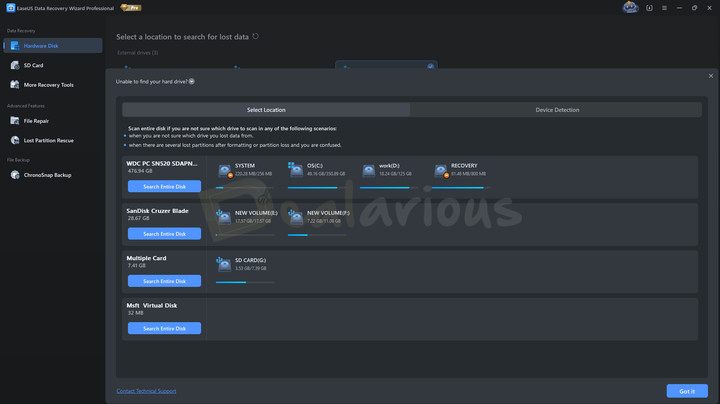Search Entire Disk for Multiple Card
This screenshot has width=720, height=404.
[x=164, y=281]
